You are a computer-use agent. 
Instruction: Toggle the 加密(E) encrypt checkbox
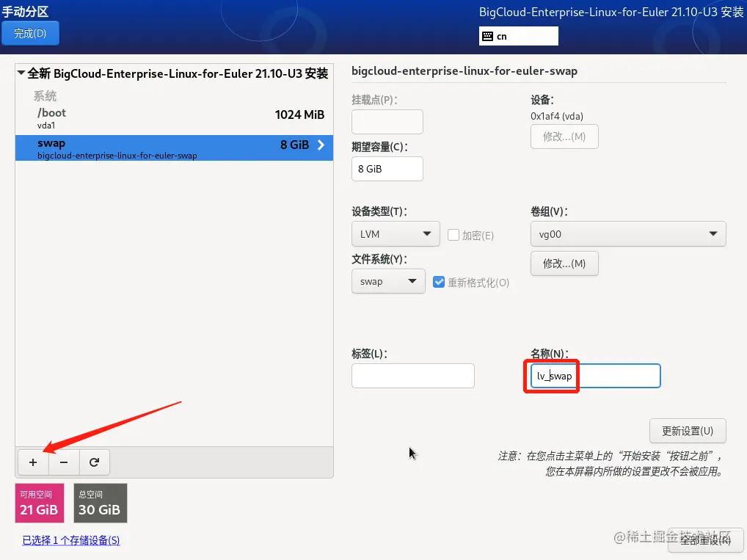(453, 235)
